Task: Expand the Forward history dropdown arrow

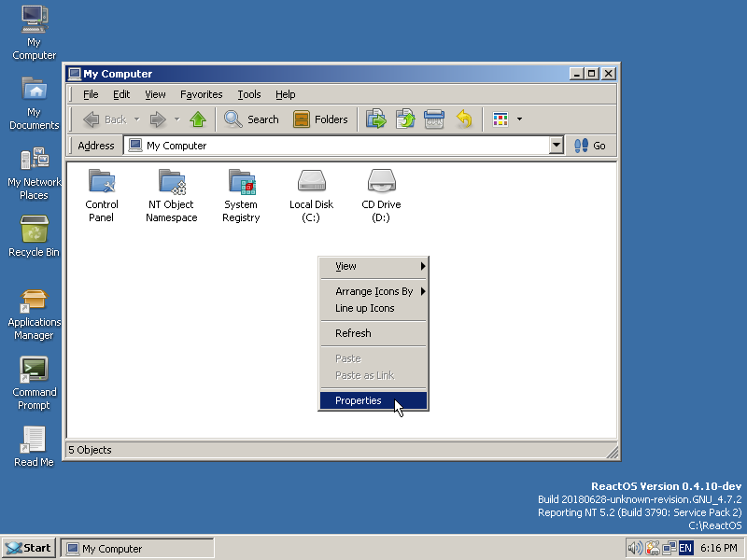Action: pos(176,119)
